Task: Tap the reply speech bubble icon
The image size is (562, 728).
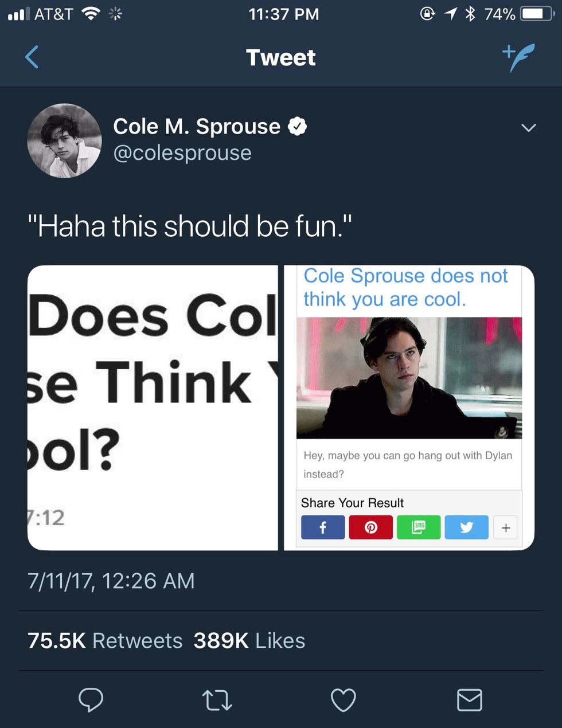Action: pyautogui.click(x=91, y=700)
